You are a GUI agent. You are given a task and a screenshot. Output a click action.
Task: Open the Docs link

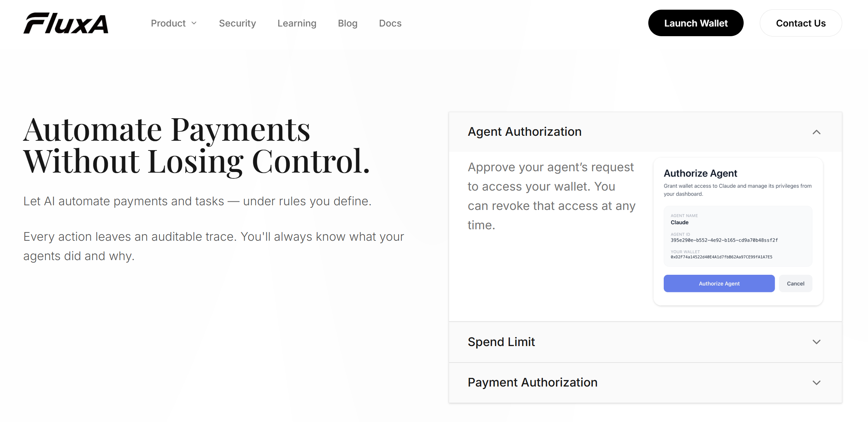(390, 23)
